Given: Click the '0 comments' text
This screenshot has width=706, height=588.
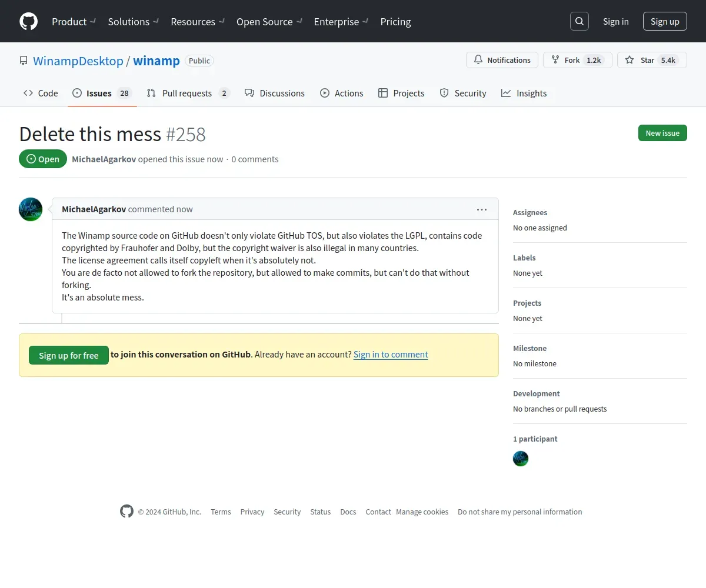Looking at the screenshot, I should tap(255, 159).
